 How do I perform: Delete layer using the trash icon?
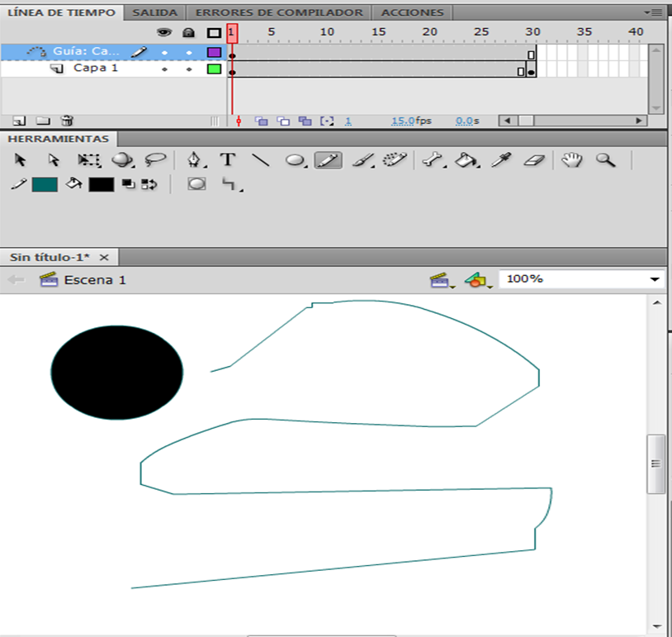67,121
